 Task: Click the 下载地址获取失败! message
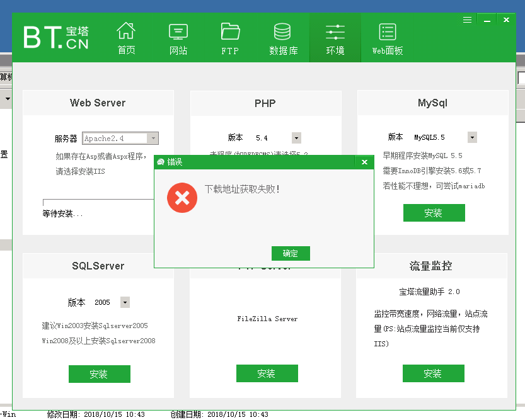tap(242, 190)
